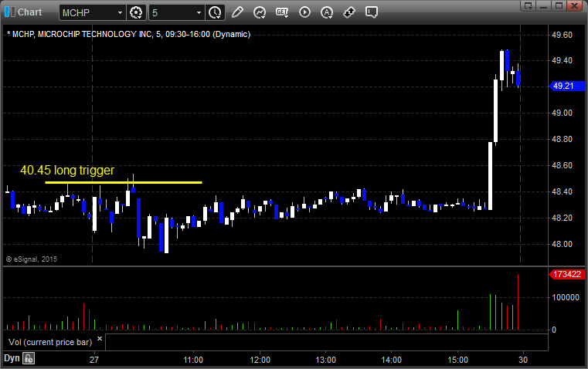Click the 48.00 price axis label
This screenshot has height=369, width=588.
click(x=563, y=244)
